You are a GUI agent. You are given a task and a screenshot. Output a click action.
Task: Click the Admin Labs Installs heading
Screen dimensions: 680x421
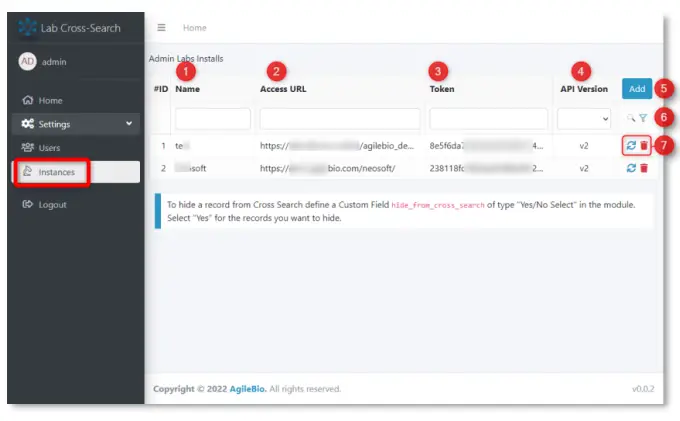point(186,59)
